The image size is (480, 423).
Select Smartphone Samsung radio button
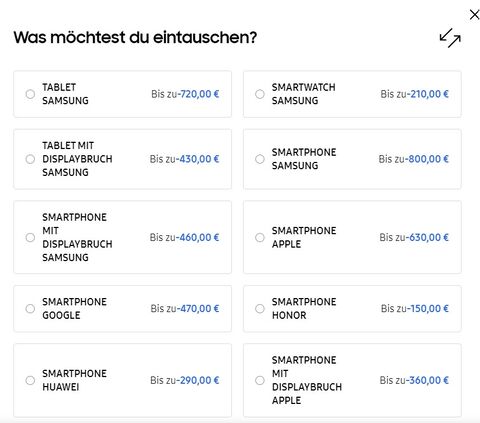260,159
